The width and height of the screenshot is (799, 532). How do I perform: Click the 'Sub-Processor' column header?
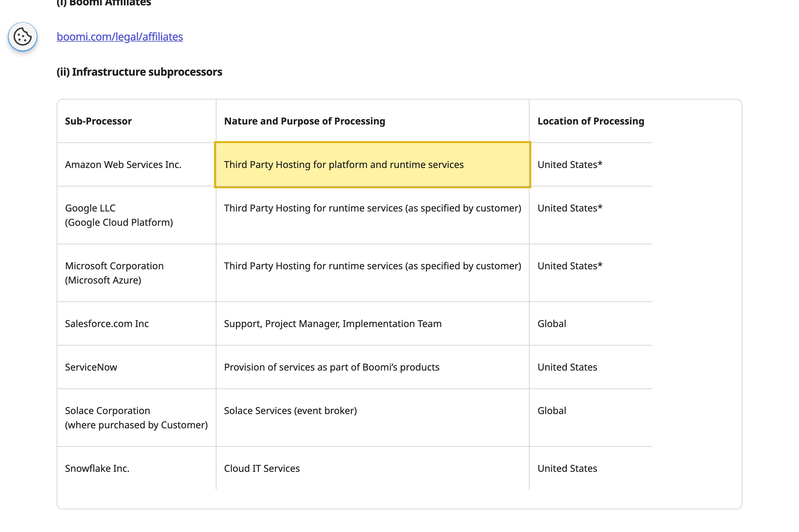[137, 121]
